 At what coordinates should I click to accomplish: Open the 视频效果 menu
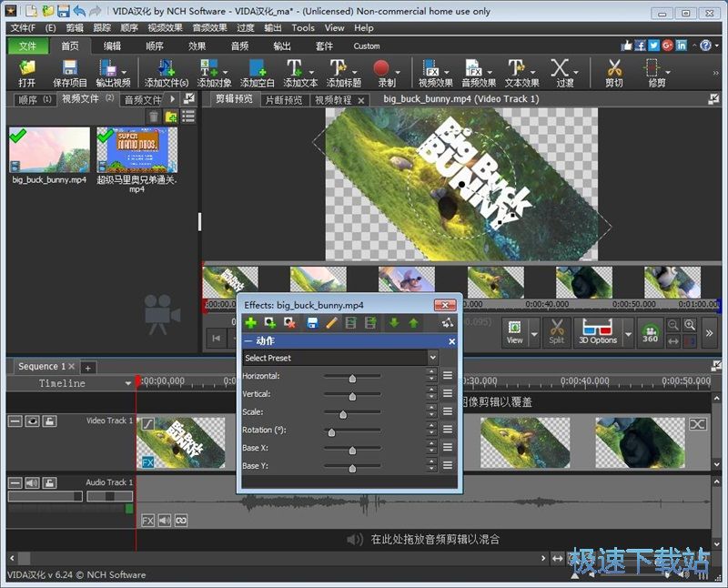click(166, 28)
